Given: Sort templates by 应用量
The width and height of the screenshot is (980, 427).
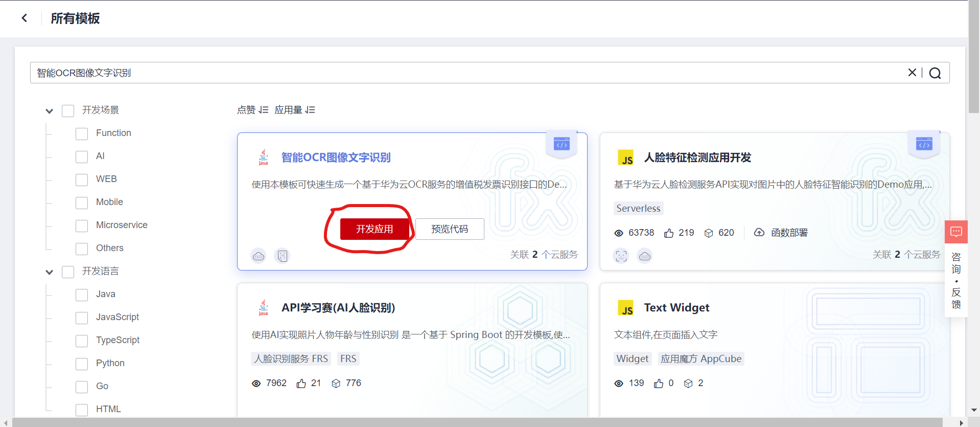Looking at the screenshot, I should [x=295, y=110].
